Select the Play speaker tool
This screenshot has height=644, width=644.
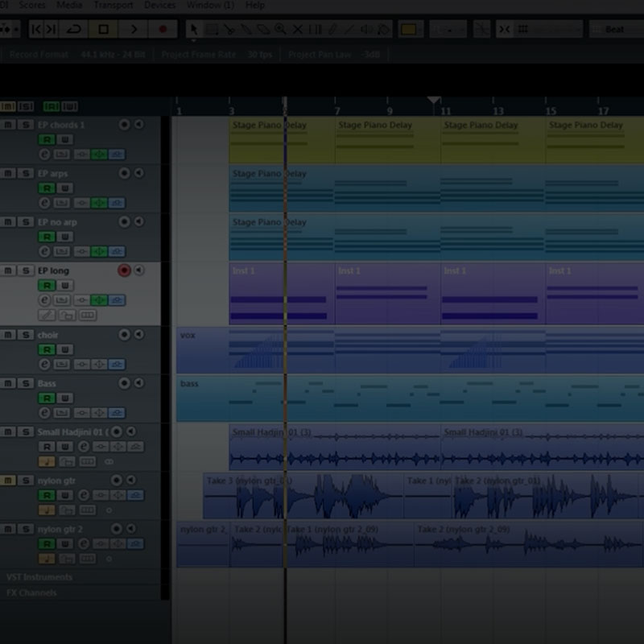366,30
